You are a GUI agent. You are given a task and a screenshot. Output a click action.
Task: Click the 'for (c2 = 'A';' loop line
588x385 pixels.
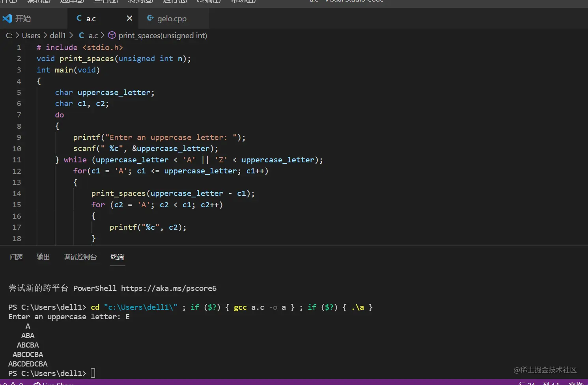click(x=157, y=205)
